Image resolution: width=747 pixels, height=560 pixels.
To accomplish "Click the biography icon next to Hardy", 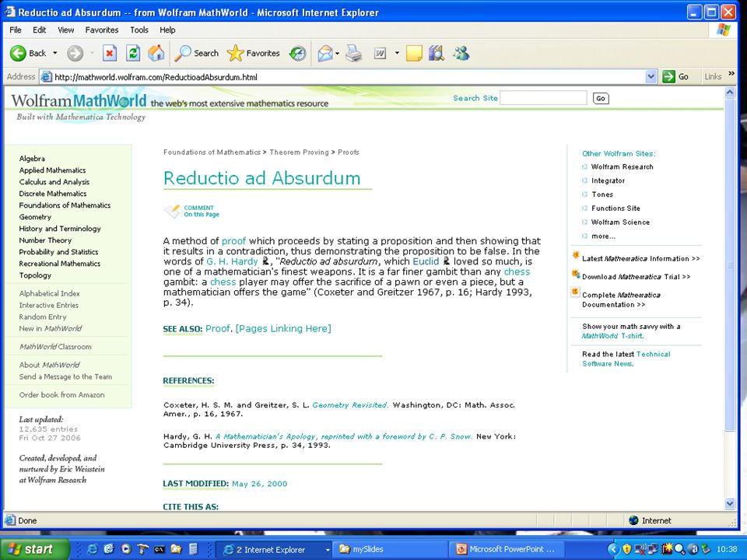I will pos(265,261).
